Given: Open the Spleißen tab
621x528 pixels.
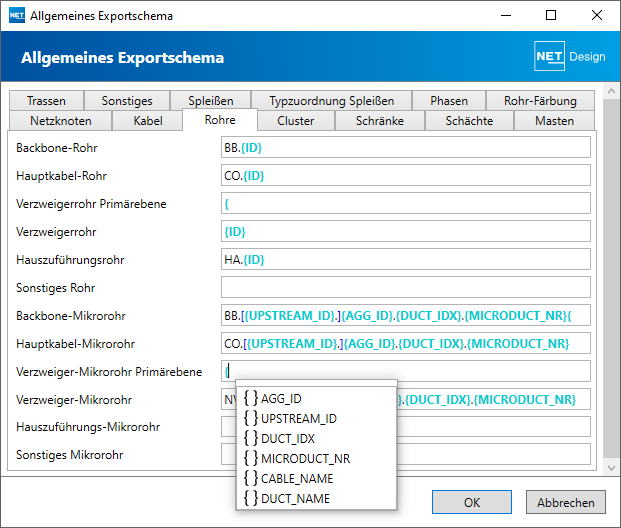Looking at the screenshot, I should point(211,101).
